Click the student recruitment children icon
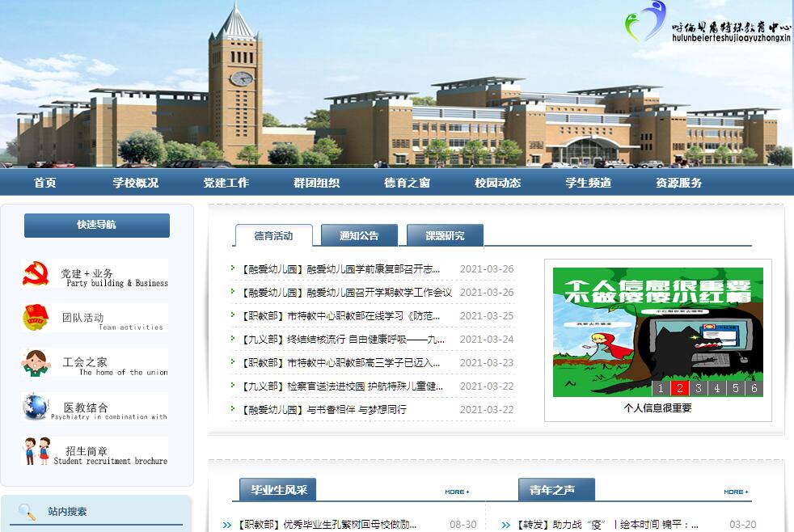 (36, 451)
